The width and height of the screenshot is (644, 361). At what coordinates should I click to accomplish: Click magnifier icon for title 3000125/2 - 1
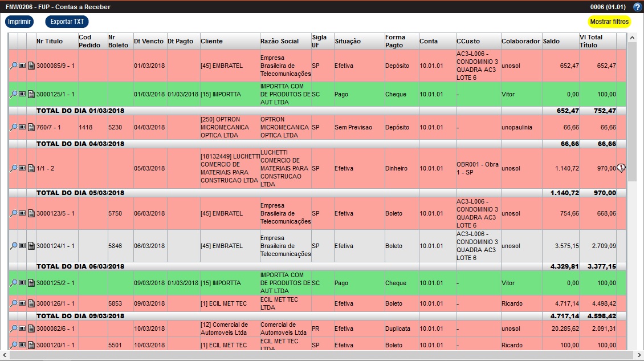pos(14,283)
